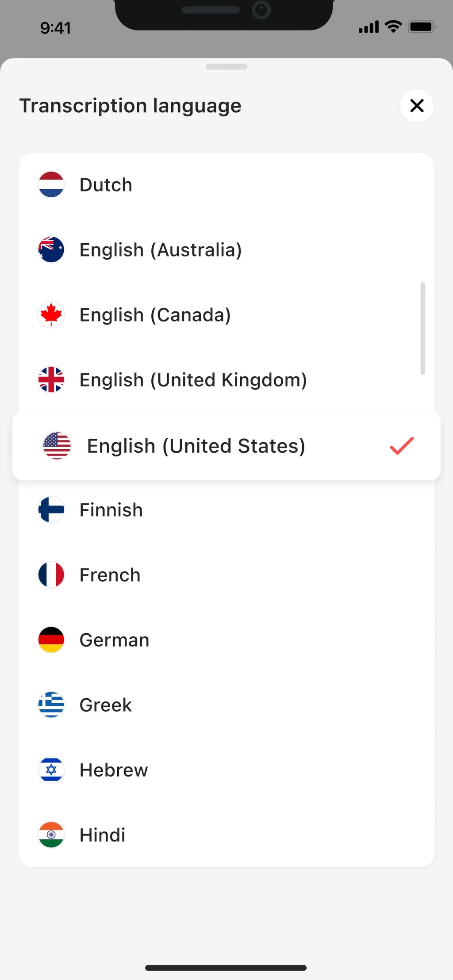Choose Dutch as transcription language
The width and height of the screenshot is (453, 980).
coord(226,184)
